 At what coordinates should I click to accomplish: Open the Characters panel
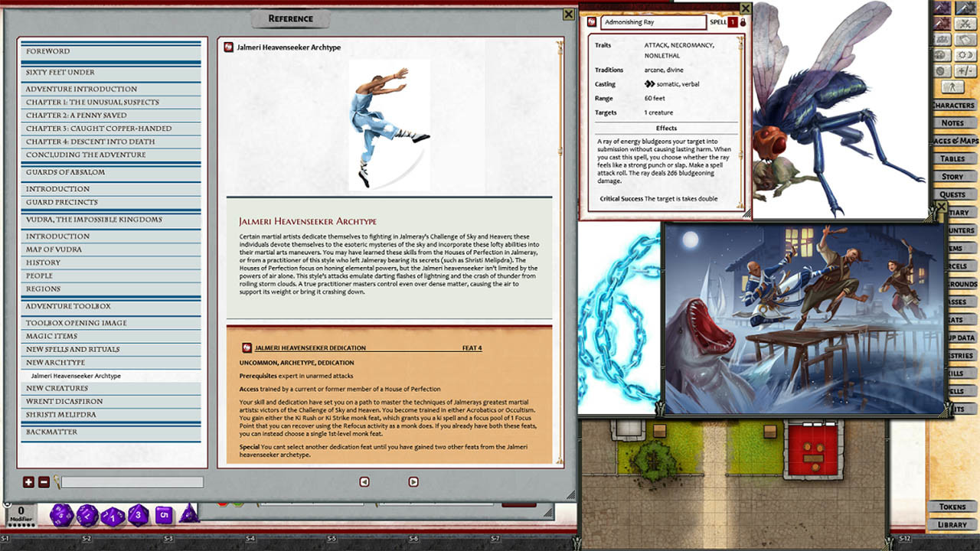[952, 105]
